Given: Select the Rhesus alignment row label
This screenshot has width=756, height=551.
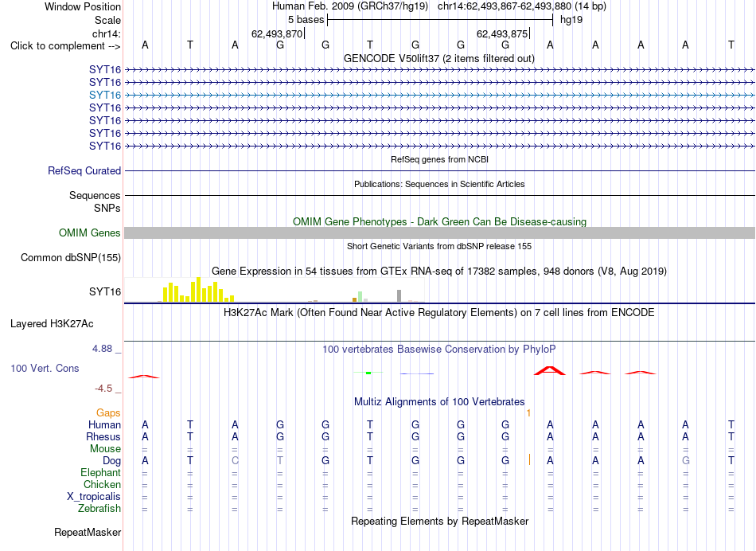Looking at the screenshot, I should (x=103, y=436).
